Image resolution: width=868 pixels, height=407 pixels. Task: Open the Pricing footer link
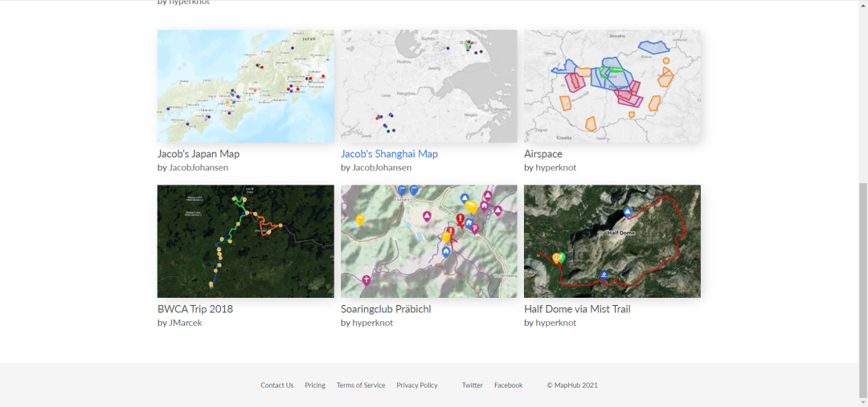pyautogui.click(x=315, y=385)
